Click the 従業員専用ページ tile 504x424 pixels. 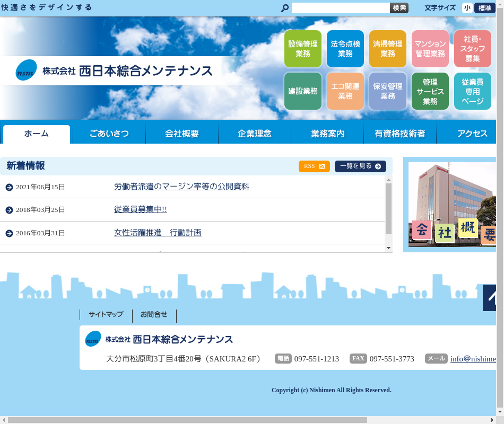[x=472, y=91]
